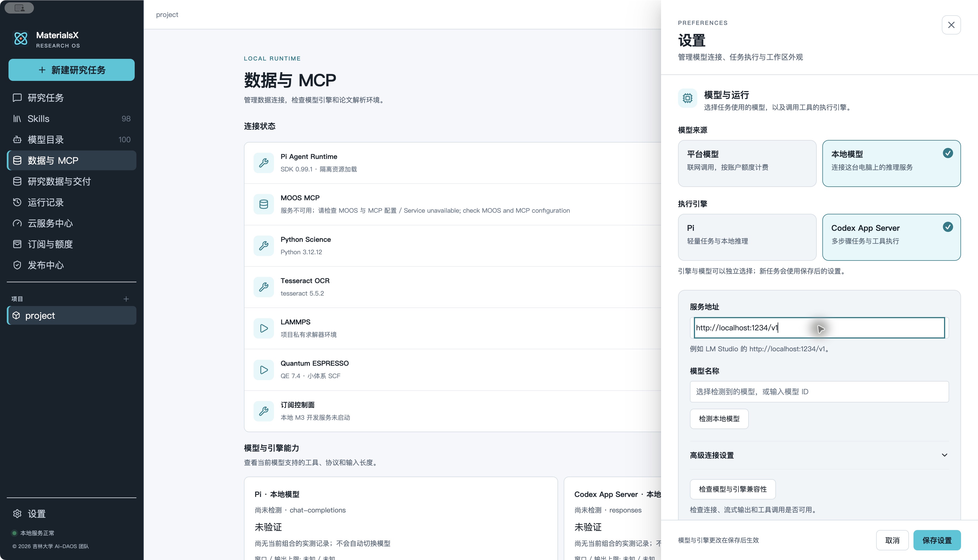Click the project breadcrumb at top
The width and height of the screenshot is (978, 560).
point(167,15)
